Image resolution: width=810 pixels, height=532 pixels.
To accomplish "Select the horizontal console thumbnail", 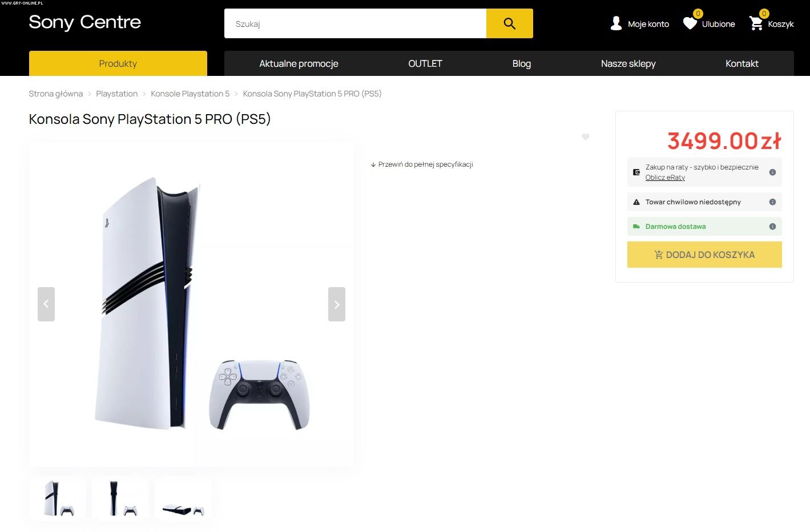I will (x=183, y=499).
